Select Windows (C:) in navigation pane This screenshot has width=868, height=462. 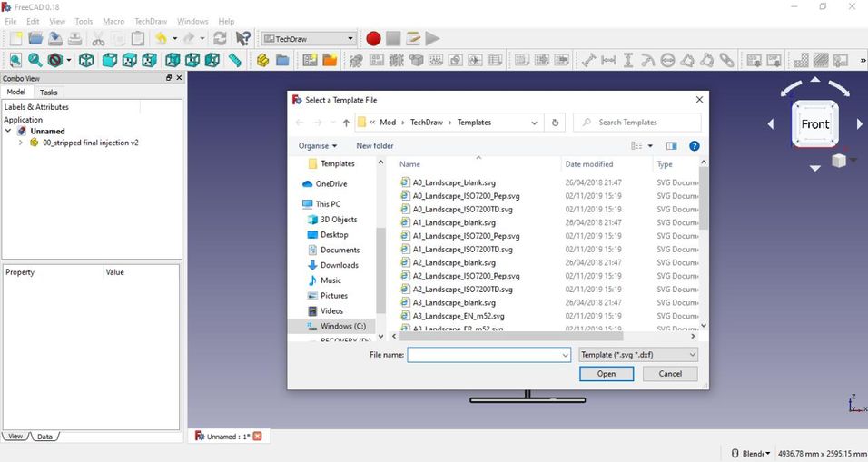coord(342,327)
